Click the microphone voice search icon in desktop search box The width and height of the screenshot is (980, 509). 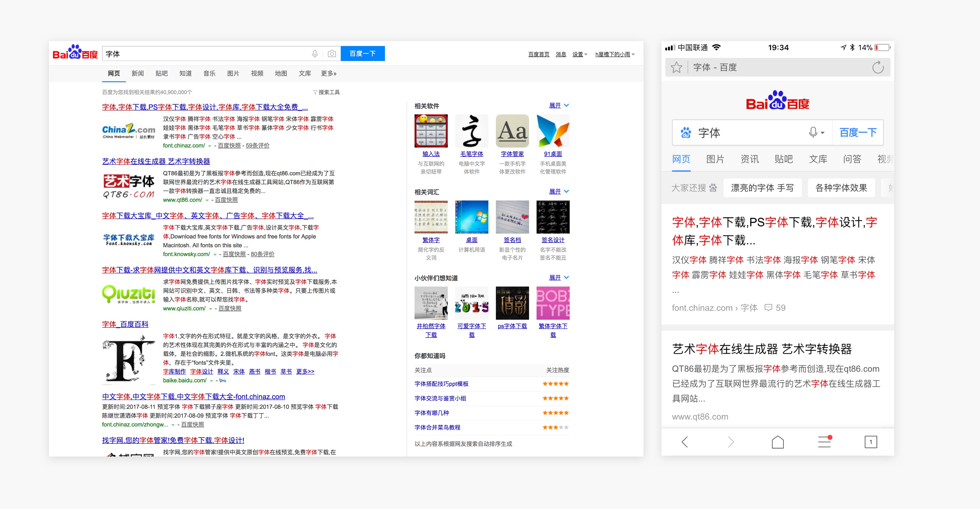315,54
